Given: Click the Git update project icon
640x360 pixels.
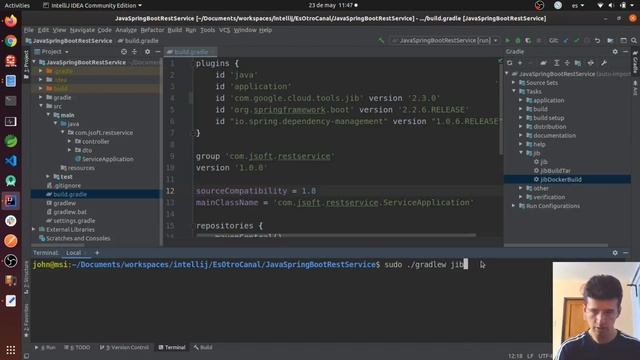Looking at the screenshot, I should pos(566,40).
